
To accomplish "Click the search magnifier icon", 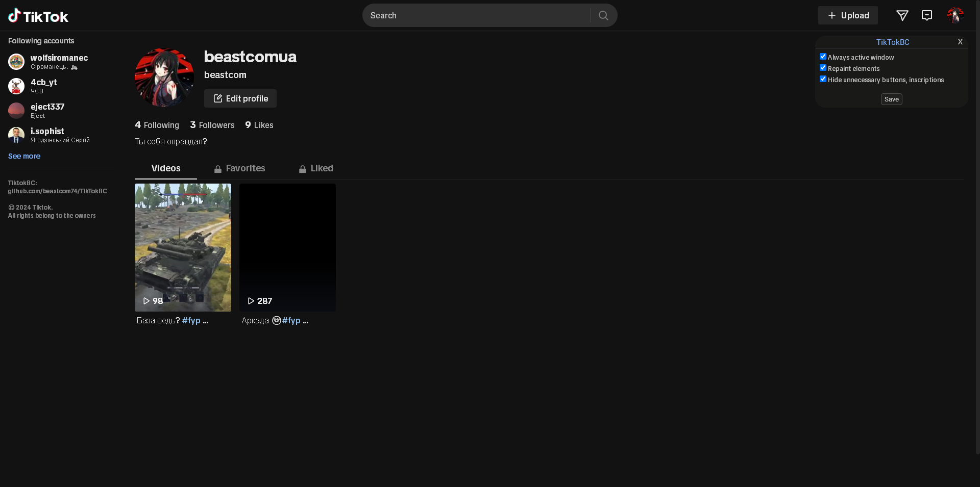I will pos(603,15).
